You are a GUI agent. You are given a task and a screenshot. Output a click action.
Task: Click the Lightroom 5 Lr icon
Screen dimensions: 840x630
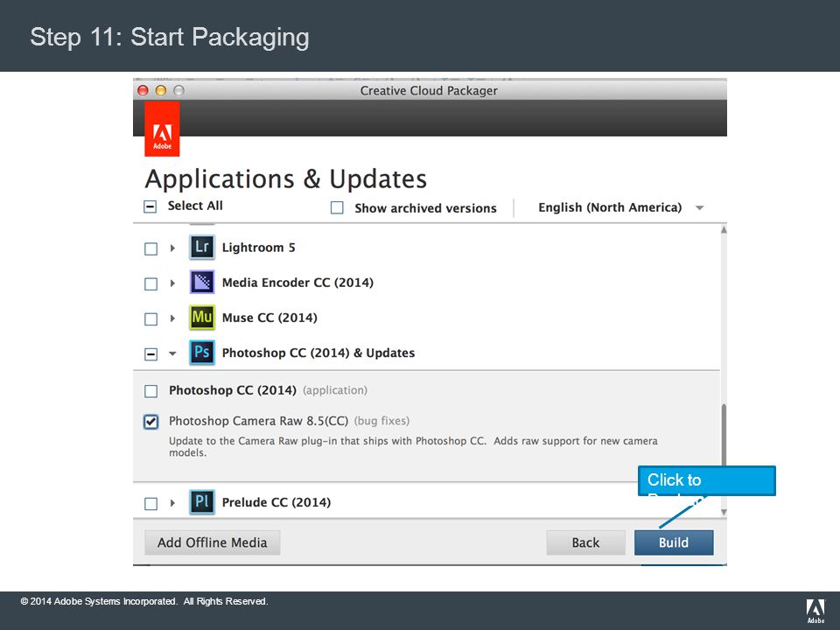[202, 247]
